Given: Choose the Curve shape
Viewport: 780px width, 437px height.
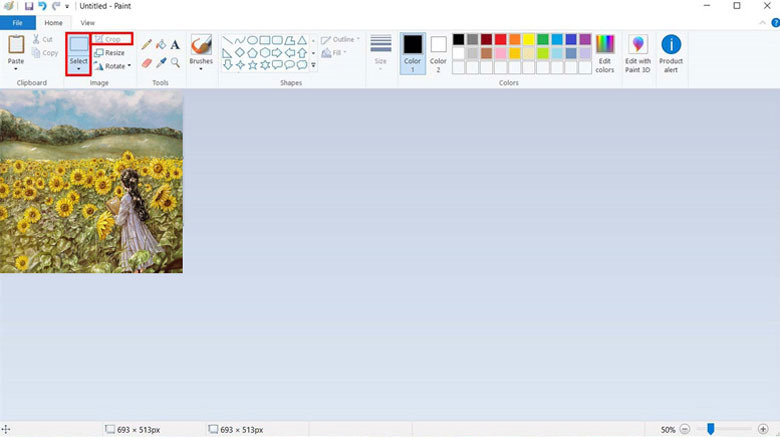Looking at the screenshot, I should 240,40.
